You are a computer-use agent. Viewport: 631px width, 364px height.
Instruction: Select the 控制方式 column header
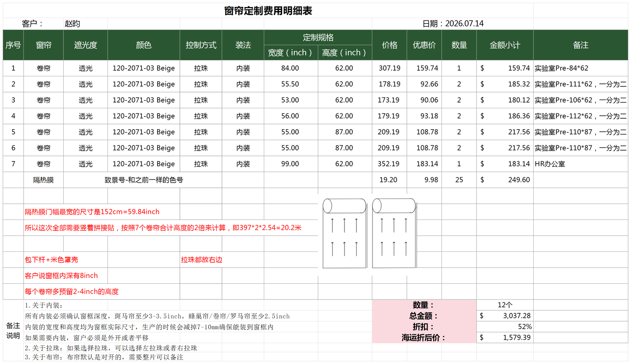point(201,45)
